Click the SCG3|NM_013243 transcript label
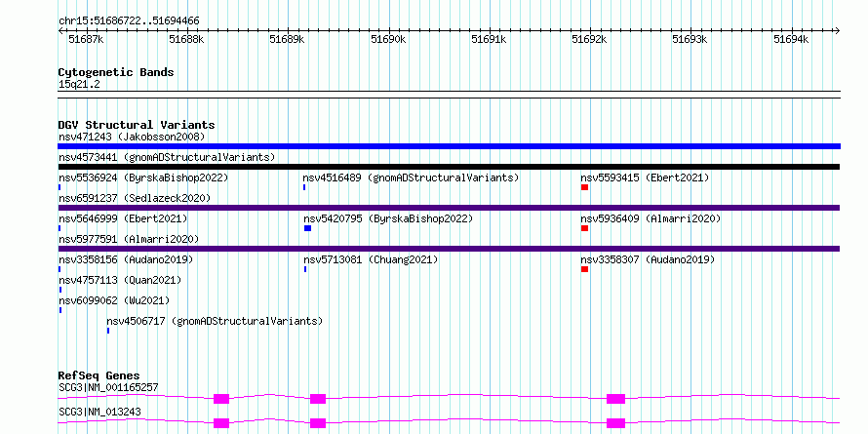Viewport: 868px width, 434px height. pos(99,412)
